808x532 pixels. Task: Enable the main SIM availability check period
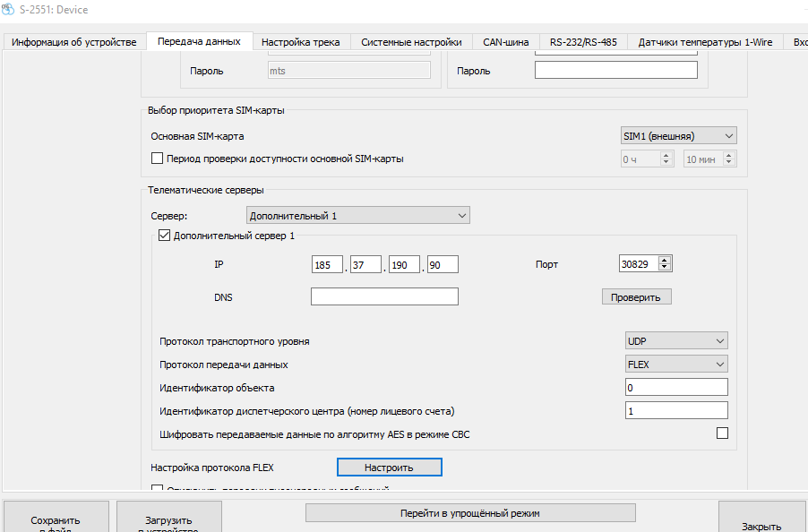158,159
